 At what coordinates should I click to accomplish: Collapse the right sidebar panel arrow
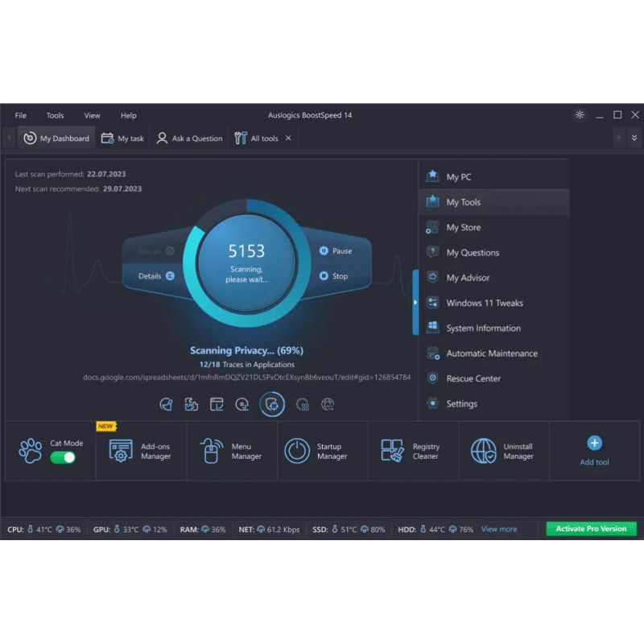pyautogui.click(x=415, y=303)
